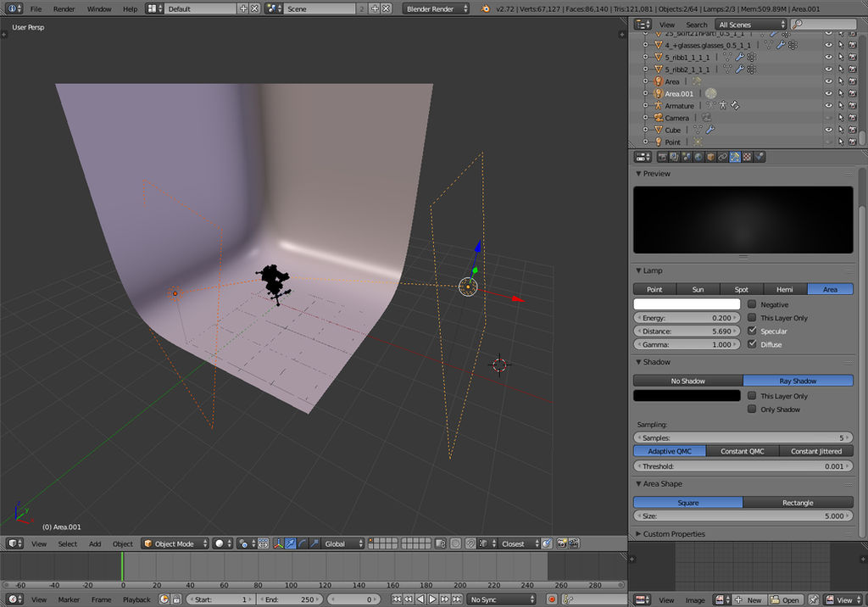This screenshot has width=868, height=607.
Task: Hide the Area.001 lamp with its eye icon
Action: [x=829, y=93]
